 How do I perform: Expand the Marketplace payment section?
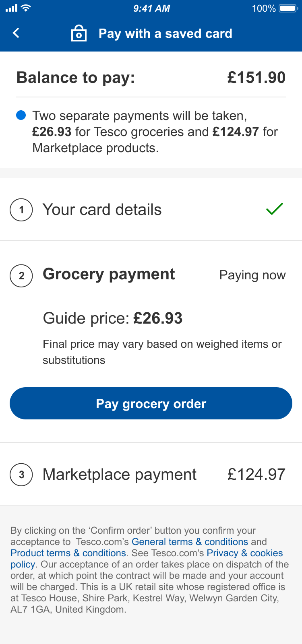120,475
